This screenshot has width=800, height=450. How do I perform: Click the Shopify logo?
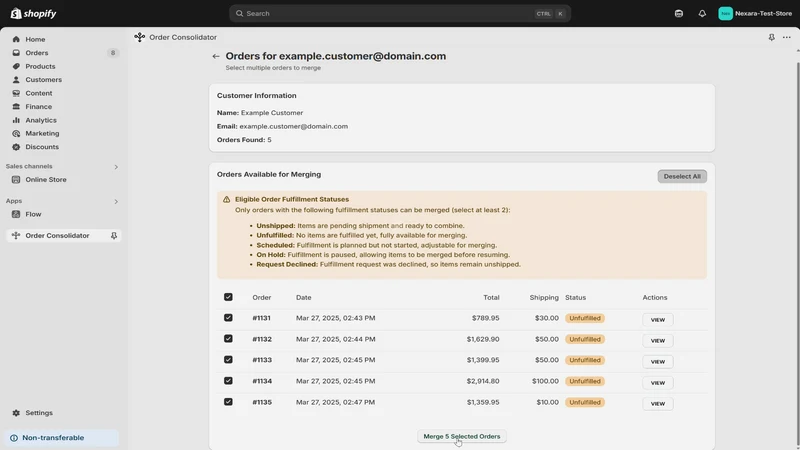pyautogui.click(x=34, y=14)
